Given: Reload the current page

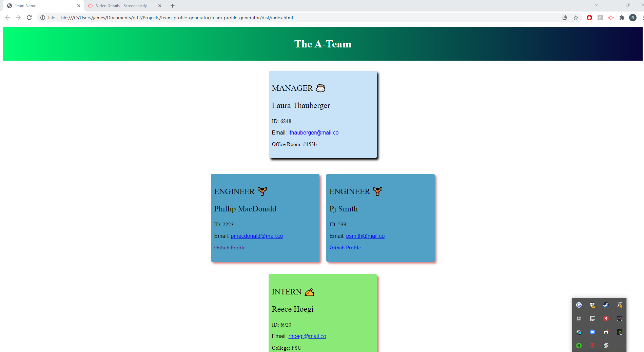Looking at the screenshot, I should click(x=29, y=18).
